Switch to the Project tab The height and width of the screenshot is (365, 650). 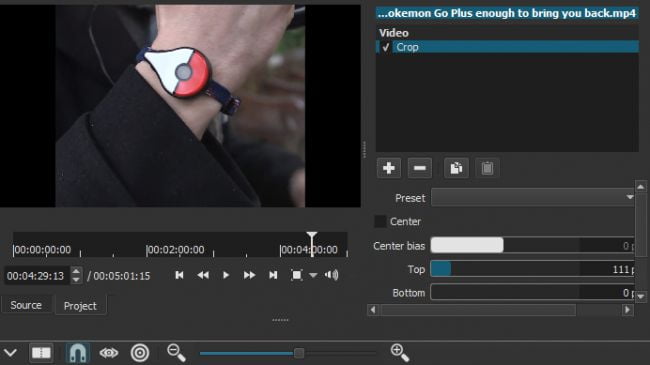point(80,306)
